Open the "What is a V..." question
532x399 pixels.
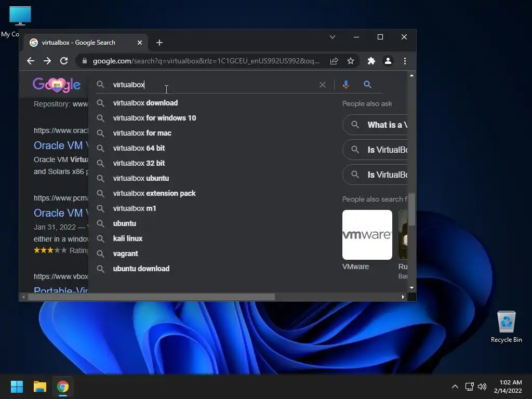point(375,125)
